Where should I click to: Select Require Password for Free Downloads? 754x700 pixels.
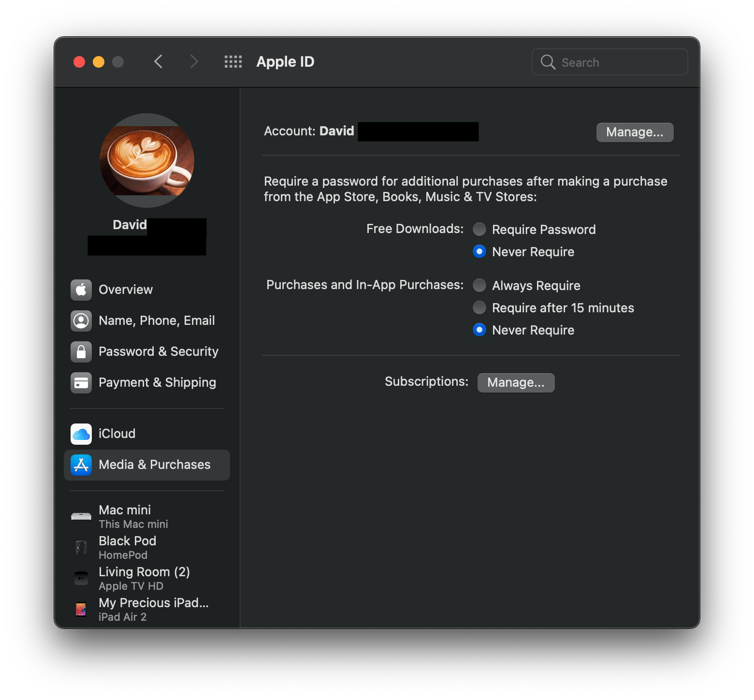479,229
